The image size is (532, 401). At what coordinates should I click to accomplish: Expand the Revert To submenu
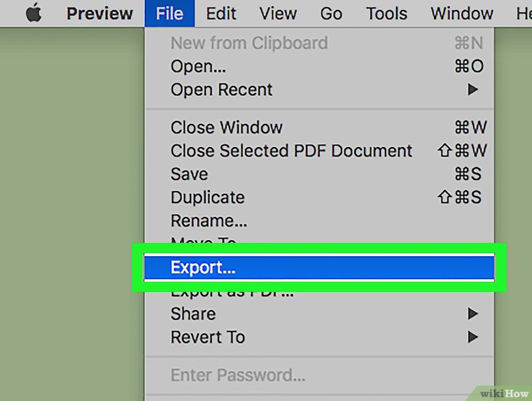pyautogui.click(x=207, y=337)
